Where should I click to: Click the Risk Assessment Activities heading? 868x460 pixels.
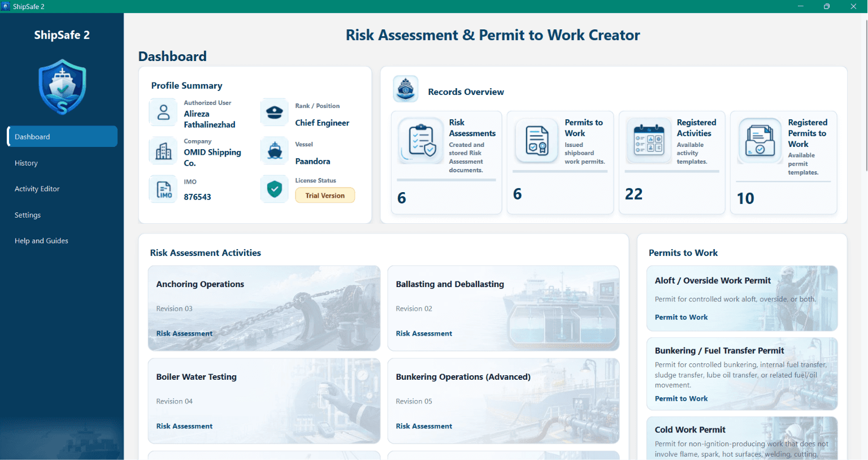click(205, 253)
